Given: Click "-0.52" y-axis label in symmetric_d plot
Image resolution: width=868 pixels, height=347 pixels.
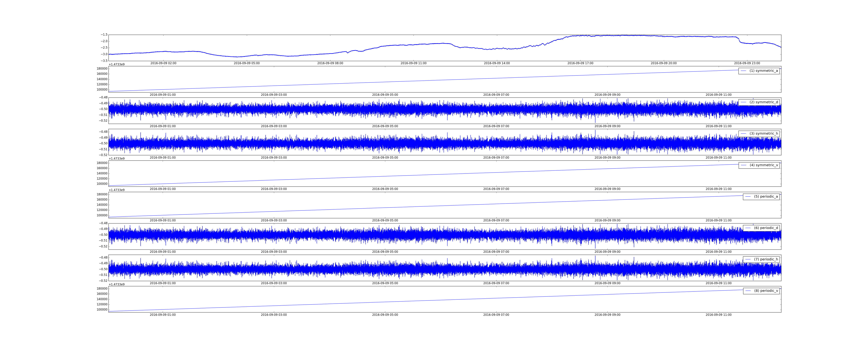Looking at the screenshot, I should pyautogui.click(x=103, y=121).
